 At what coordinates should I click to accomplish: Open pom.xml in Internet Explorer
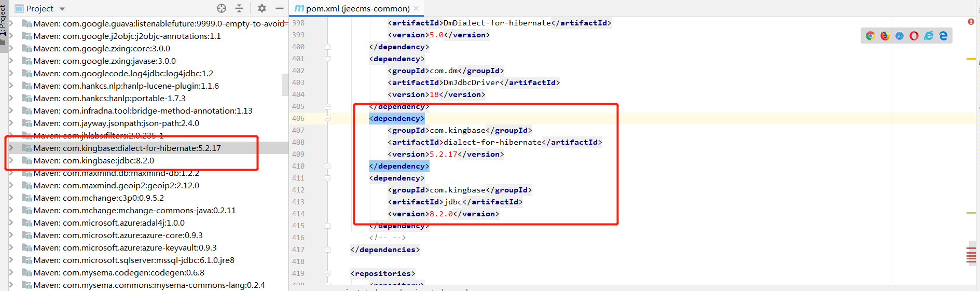pos(929,36)
